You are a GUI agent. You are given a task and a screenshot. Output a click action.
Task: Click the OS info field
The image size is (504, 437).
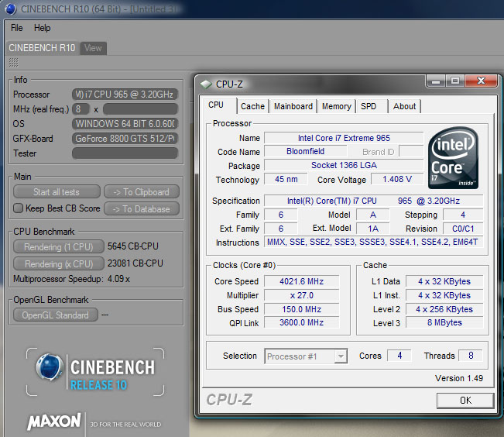tap(125, 123)
